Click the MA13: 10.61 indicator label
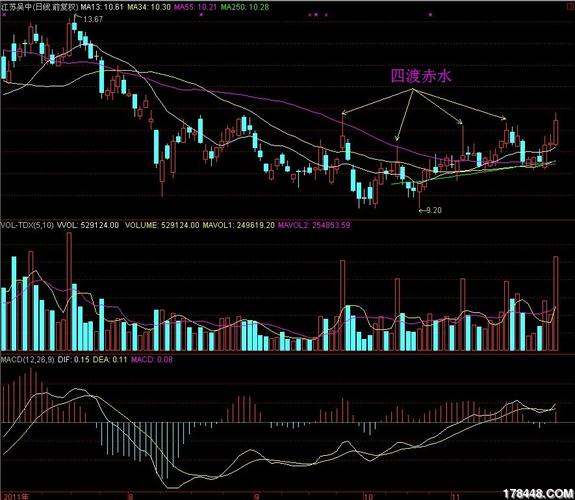Screen dimensions: 575x500 [102, 7]
